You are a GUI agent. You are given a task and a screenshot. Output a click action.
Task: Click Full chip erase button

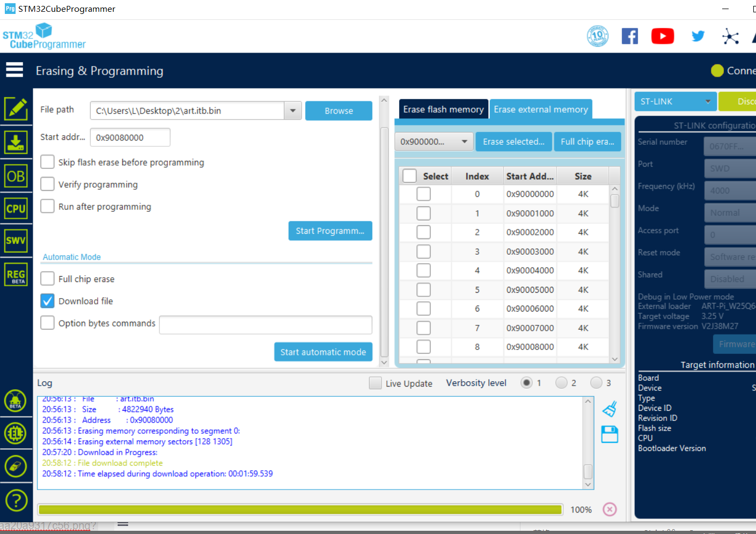[x=588, y=142]
